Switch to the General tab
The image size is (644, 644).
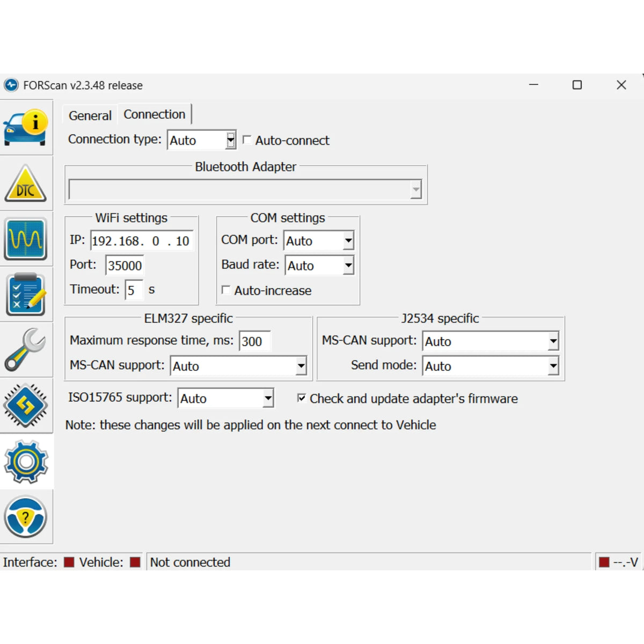tap(90, 115)
